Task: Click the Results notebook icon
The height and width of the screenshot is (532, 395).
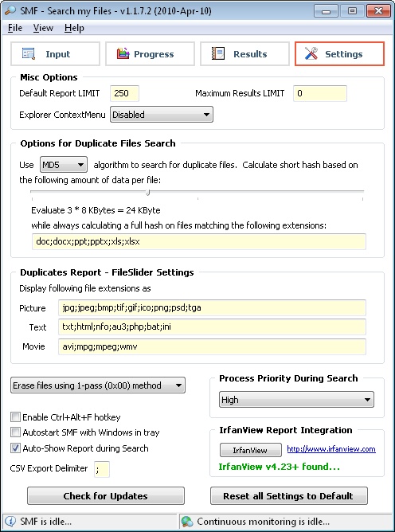Action: [x=218, y=53]
